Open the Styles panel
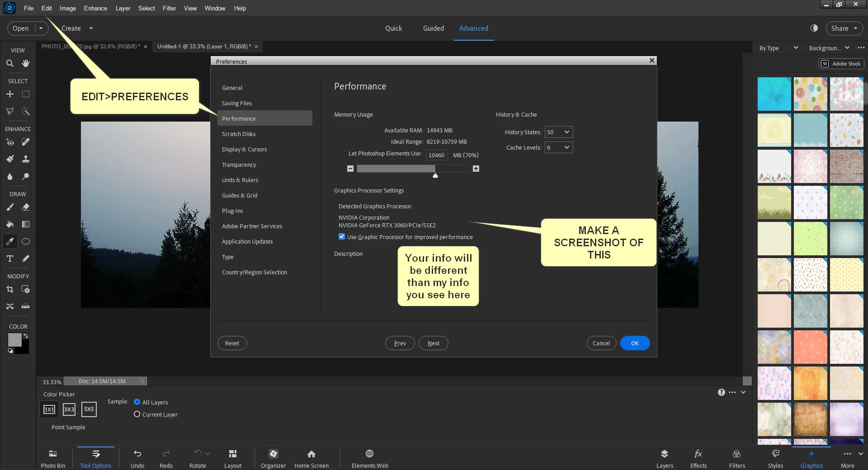Viewport: 868px width, 470px height. click(x=775, y=458)
